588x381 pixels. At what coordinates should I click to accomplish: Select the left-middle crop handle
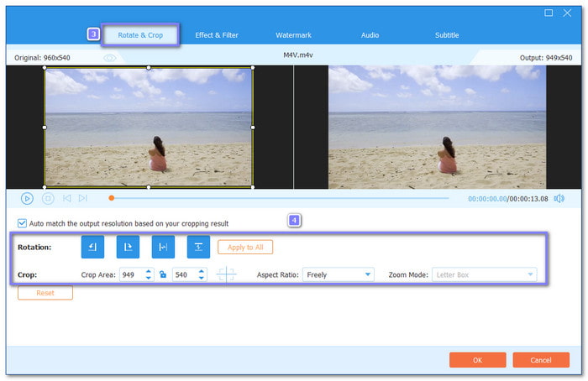click(45, 128)
